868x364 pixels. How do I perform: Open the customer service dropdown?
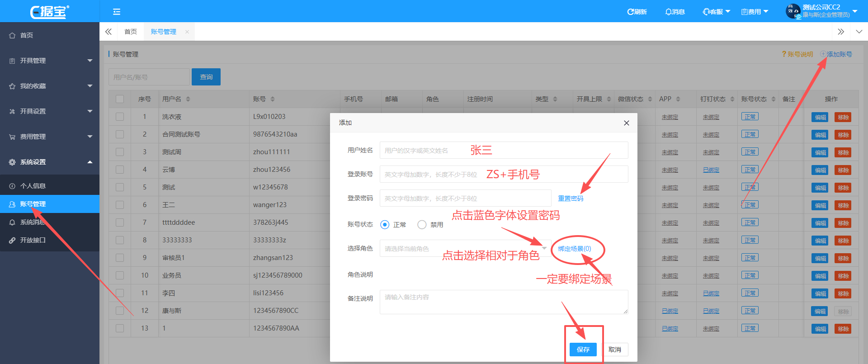point(716,12)
